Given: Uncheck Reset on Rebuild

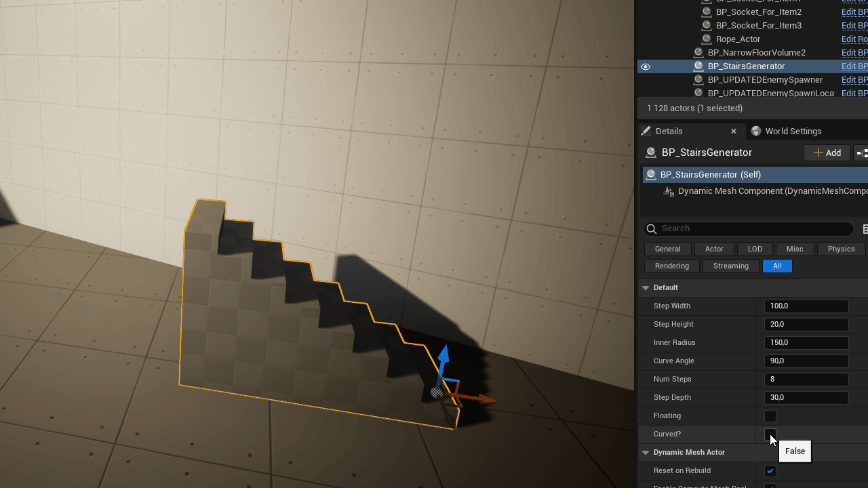Looking at the screenshot, I should click(x=770, y=471).
